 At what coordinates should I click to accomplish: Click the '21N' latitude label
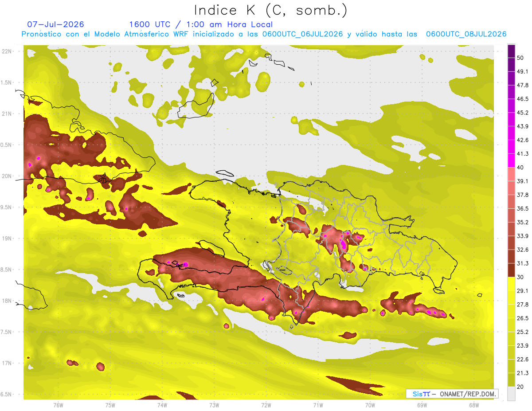[x=8, y=114]
